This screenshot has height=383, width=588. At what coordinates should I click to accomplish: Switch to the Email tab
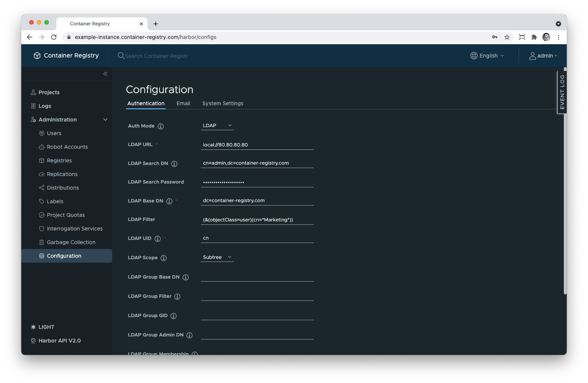pyautogui.click(x=183, y=103)
